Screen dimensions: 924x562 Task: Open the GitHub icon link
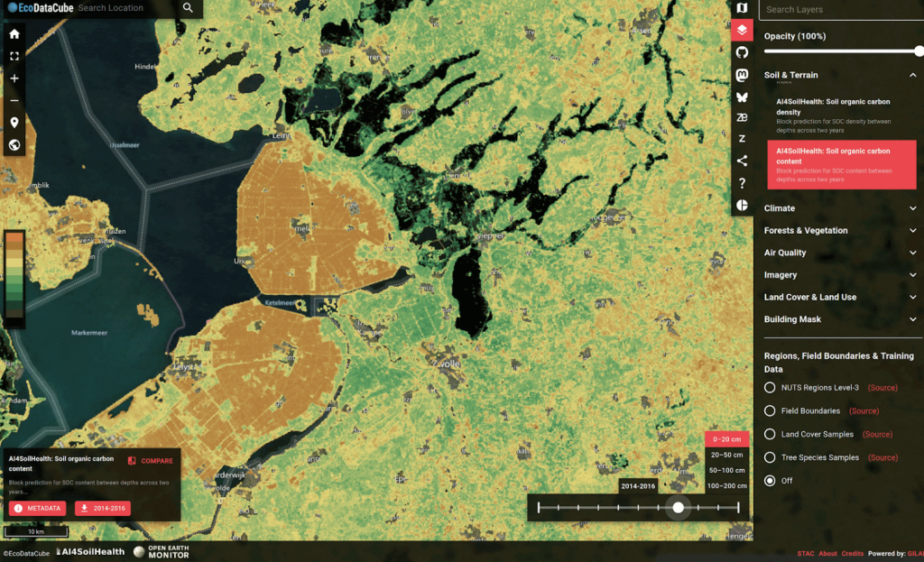742,52
